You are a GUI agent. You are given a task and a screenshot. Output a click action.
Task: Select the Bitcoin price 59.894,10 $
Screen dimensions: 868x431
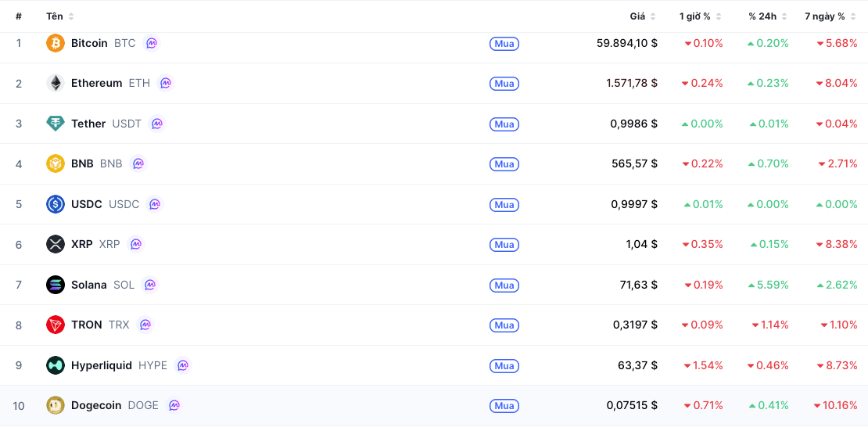point(627,43)
